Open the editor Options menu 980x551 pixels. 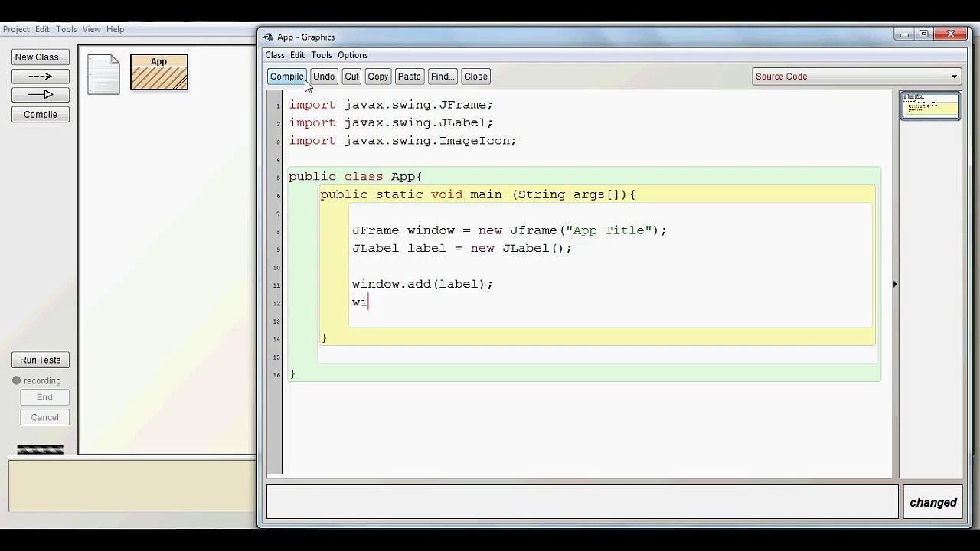[353, 55]
